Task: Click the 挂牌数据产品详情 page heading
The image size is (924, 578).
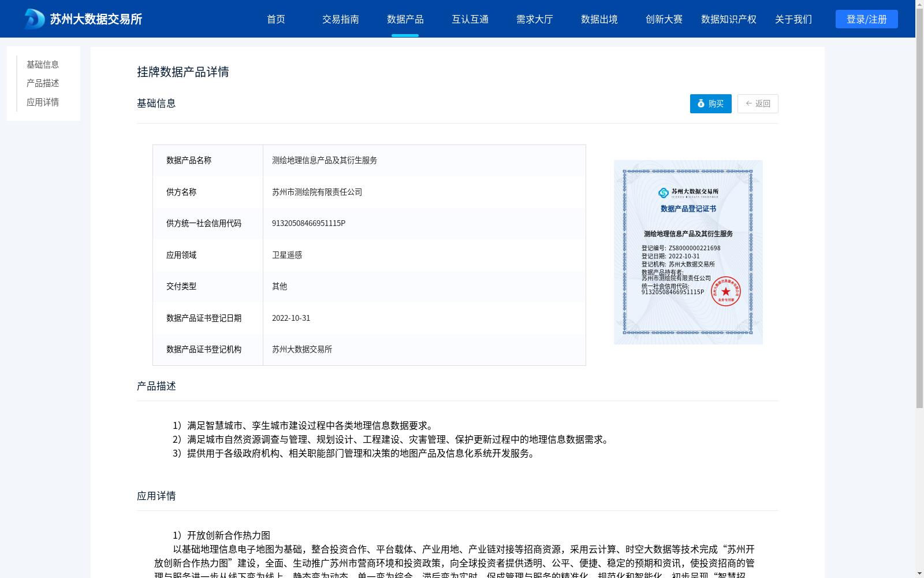Action: coord(183,72)
